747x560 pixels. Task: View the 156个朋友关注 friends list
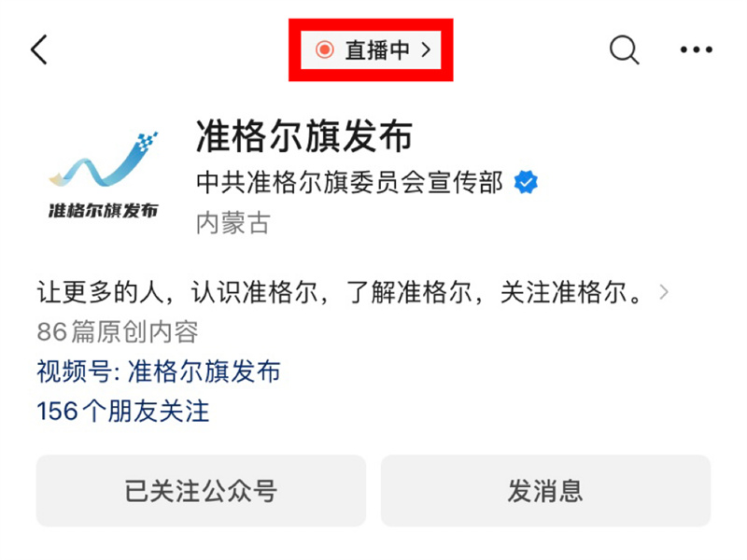[123, 411]
